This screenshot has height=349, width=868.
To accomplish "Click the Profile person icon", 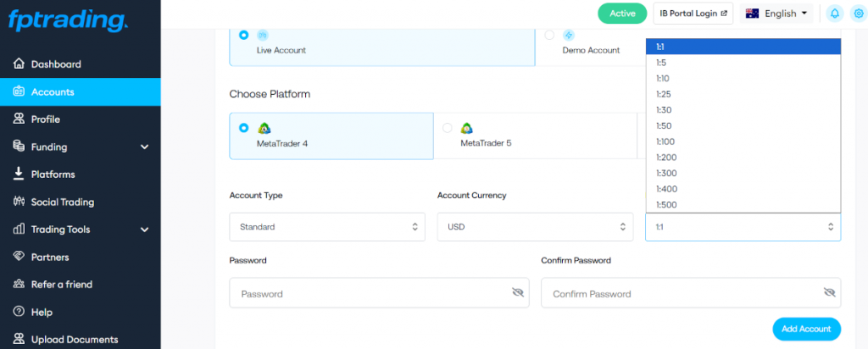I will tap(19, 119).
